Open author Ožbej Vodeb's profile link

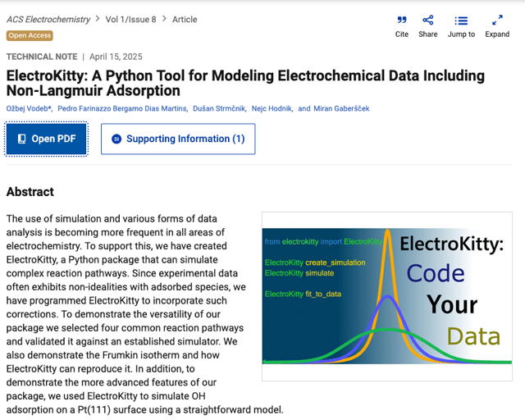(30, 108)
